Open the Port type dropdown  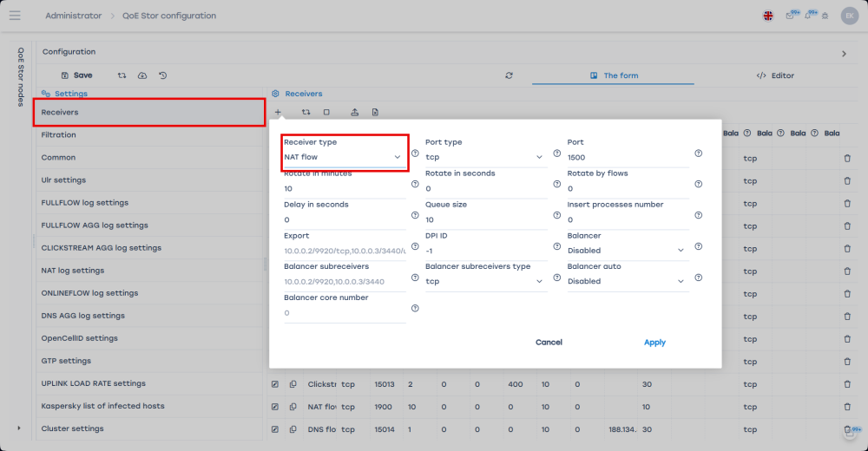[x=484, y=157]
